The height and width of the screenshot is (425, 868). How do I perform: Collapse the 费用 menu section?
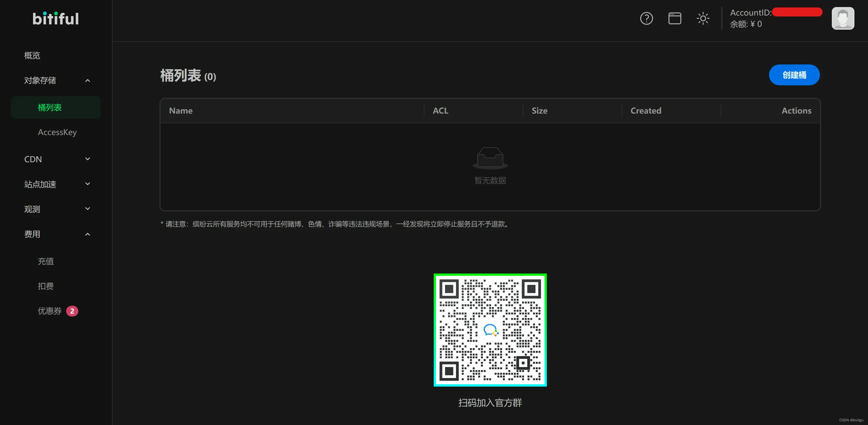point(88,234)
